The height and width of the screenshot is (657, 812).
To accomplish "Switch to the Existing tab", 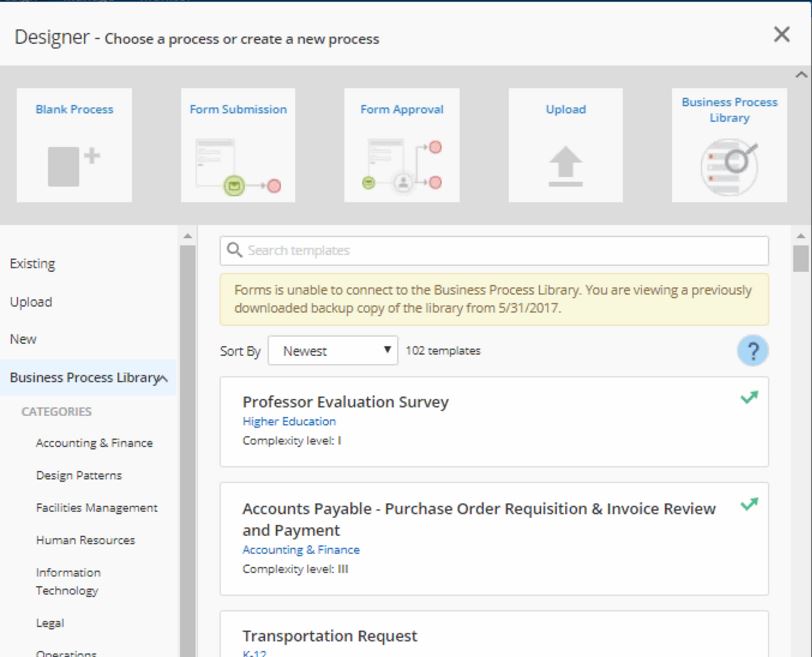I will [32, 264].
